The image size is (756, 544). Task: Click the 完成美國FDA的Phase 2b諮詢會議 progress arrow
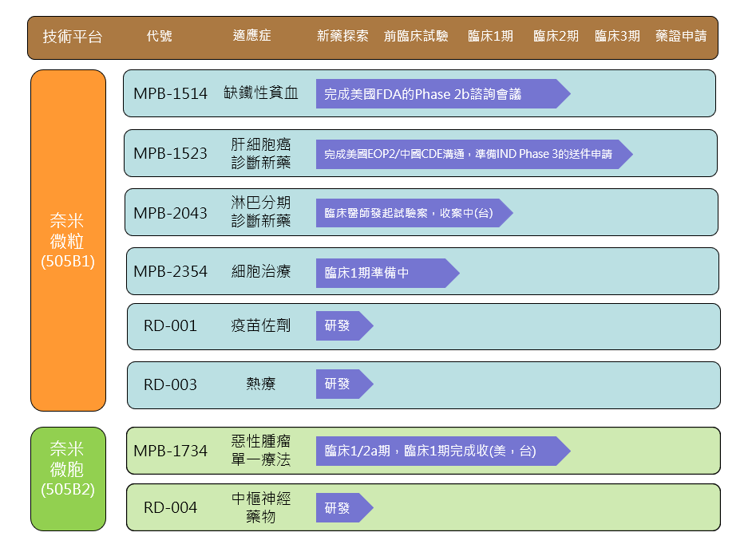coord(443,93)
